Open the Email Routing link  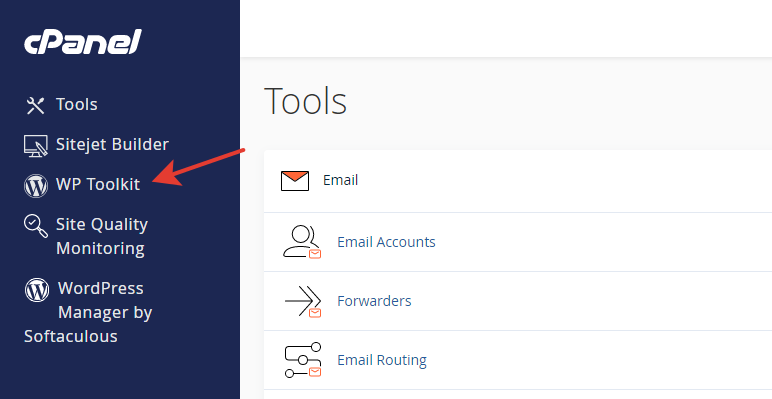(x=382, y=360)
